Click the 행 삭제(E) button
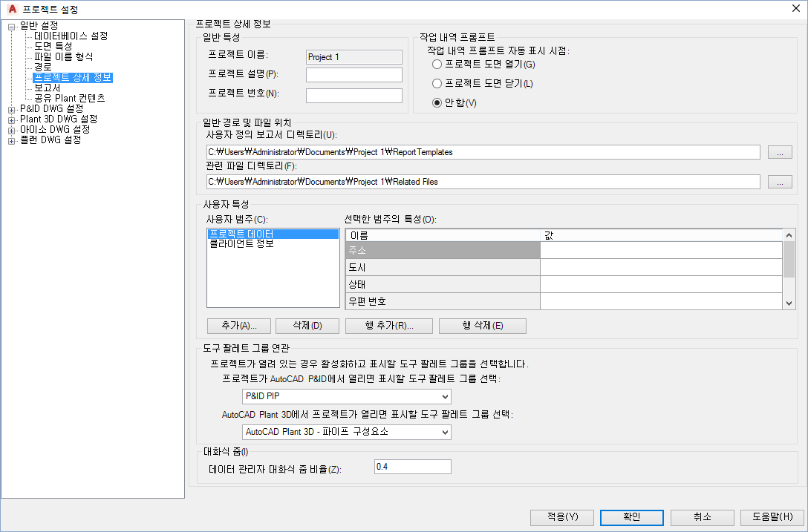The image size is (808, 532). [483, 326]
